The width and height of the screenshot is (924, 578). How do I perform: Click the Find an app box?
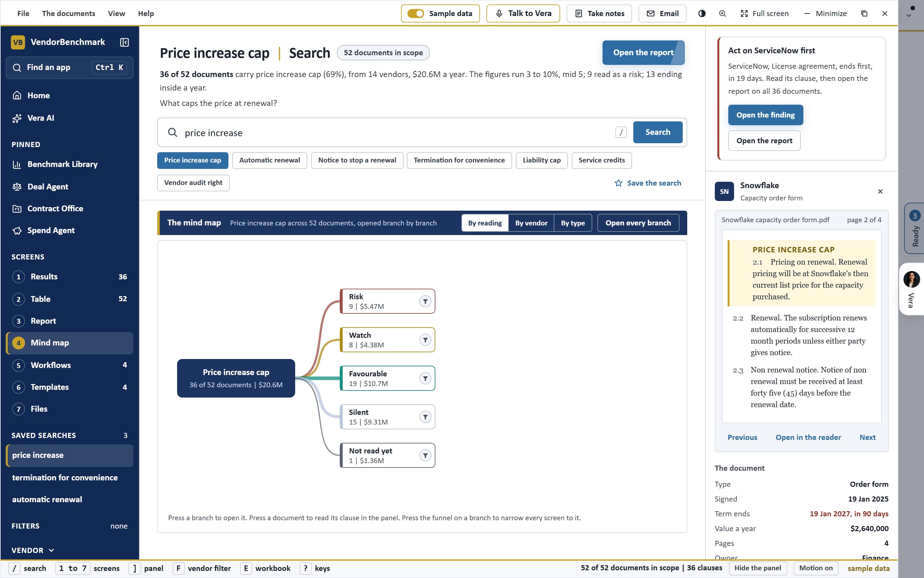point(70,68)
